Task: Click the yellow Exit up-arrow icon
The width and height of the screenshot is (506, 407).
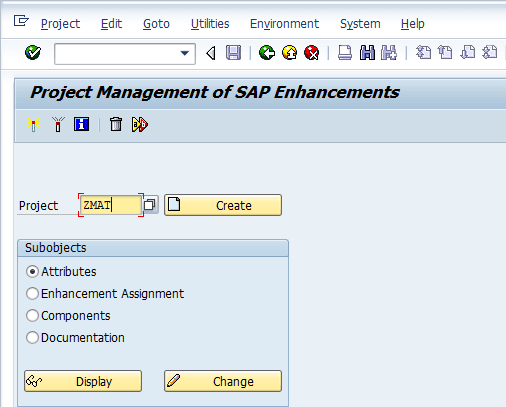Action: [289, 53]
